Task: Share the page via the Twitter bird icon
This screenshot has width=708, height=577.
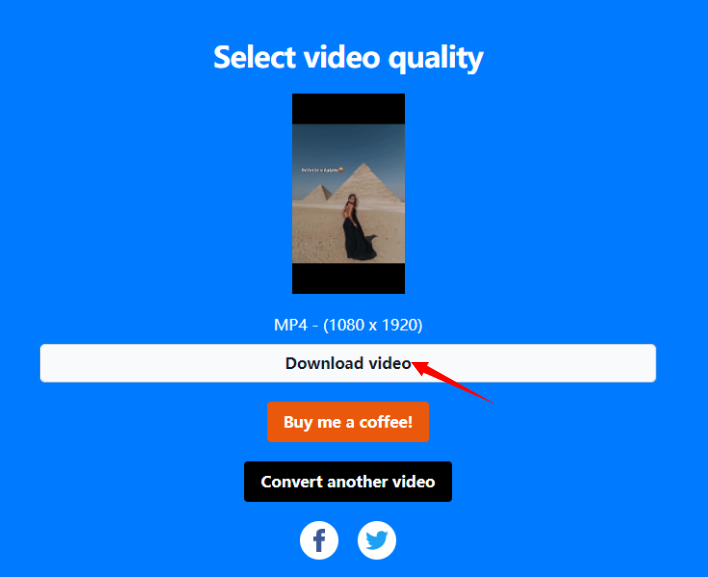Action: click(377, 540)
